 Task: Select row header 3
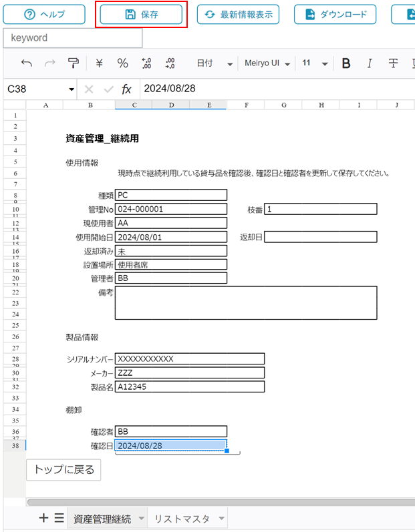(15, 138)
